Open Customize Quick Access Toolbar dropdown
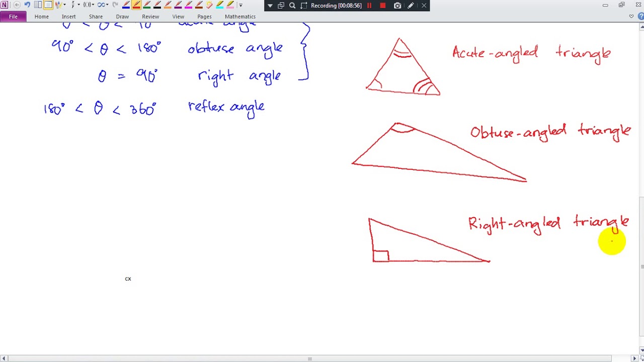The width and height of the screenshot is (644, 362). (240, 5)
